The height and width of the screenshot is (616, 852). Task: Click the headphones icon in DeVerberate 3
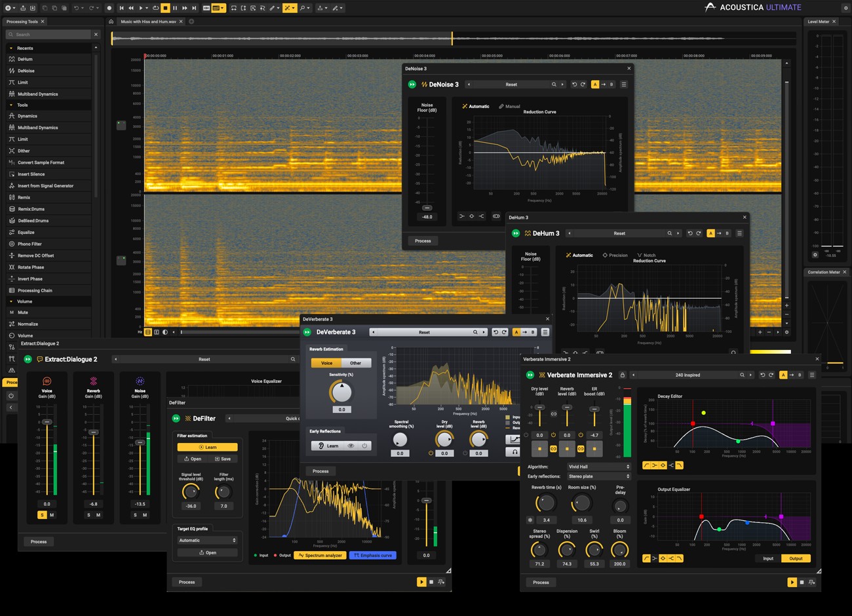point(515,452)
